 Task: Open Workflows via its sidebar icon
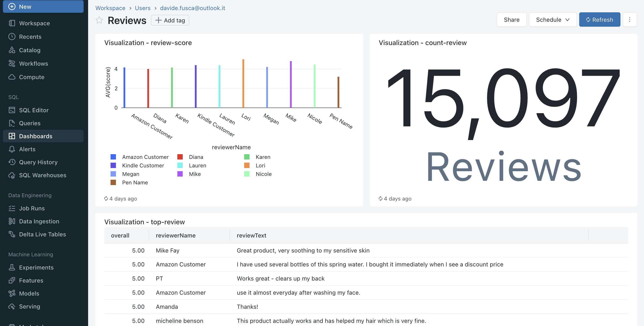tap(12, 63)
